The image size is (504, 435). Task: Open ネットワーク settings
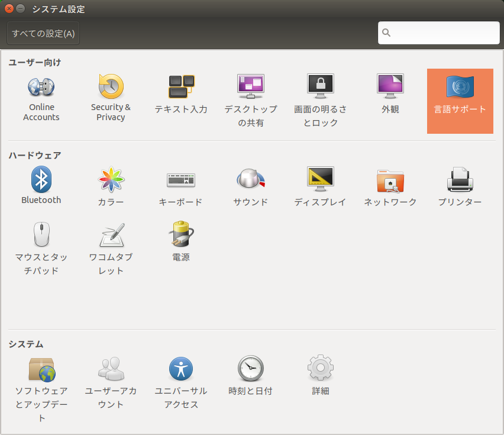click(390, 179)
